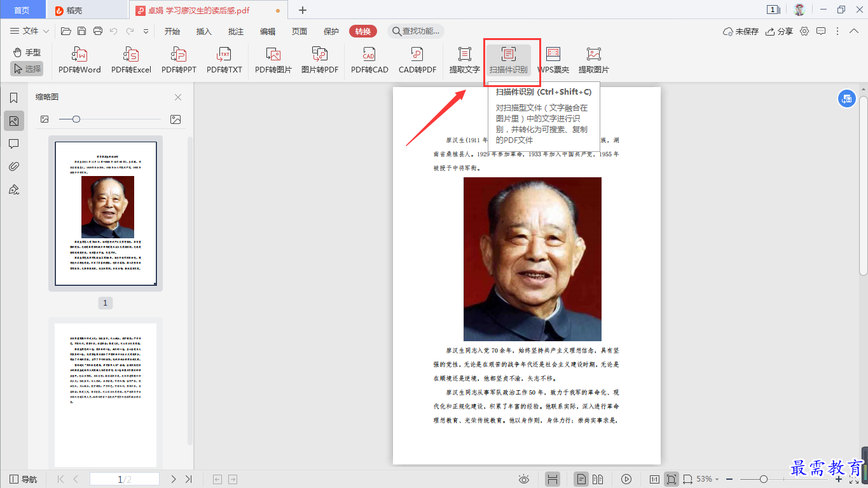Viewport: 868px width, 488px height.
Task: Toggle the 导航 navigation pane button
Action: coord(24,479)
